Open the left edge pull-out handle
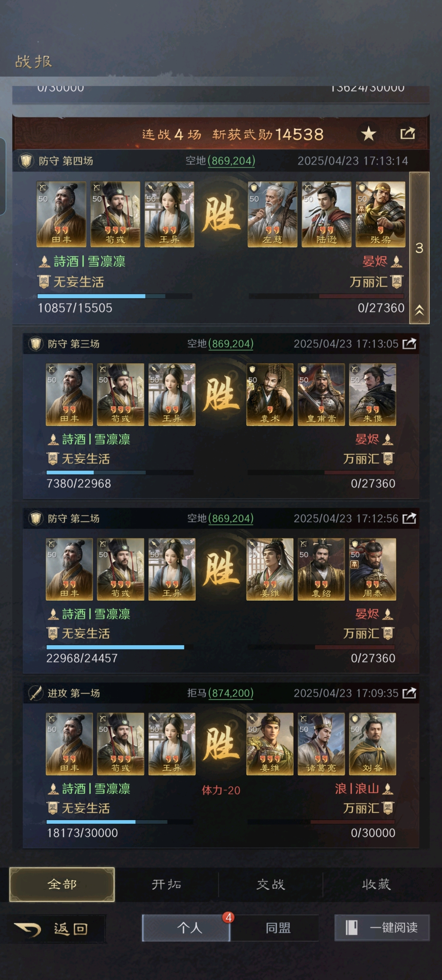 pos(2,176)
